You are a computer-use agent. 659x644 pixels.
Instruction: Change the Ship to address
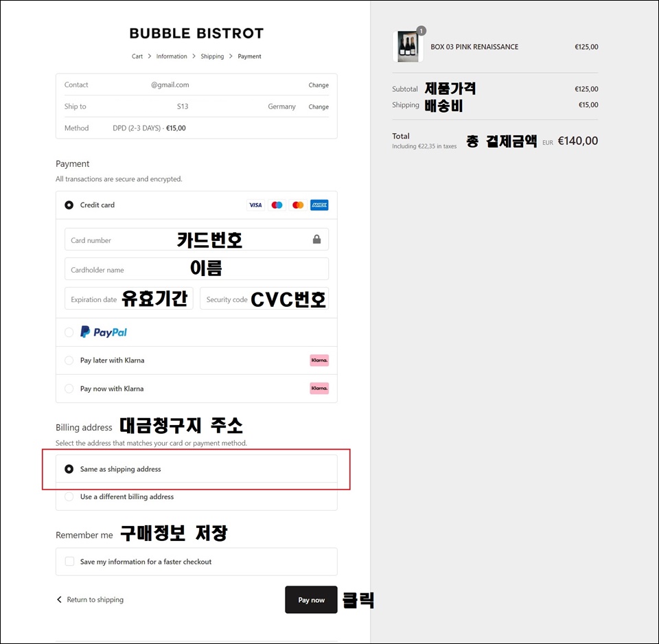tap(319, 107)
